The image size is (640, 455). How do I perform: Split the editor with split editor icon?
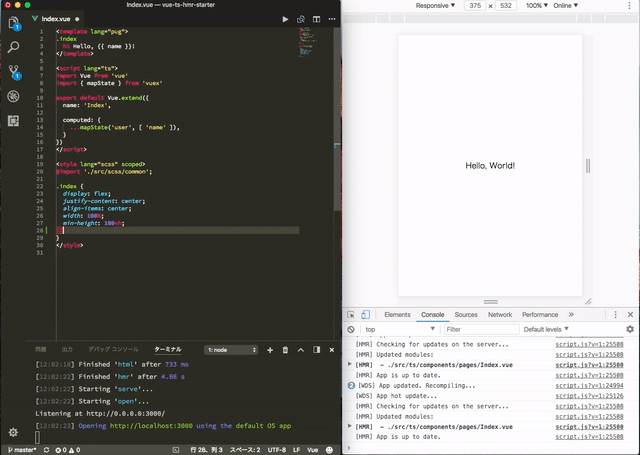(x=316, y=19)
